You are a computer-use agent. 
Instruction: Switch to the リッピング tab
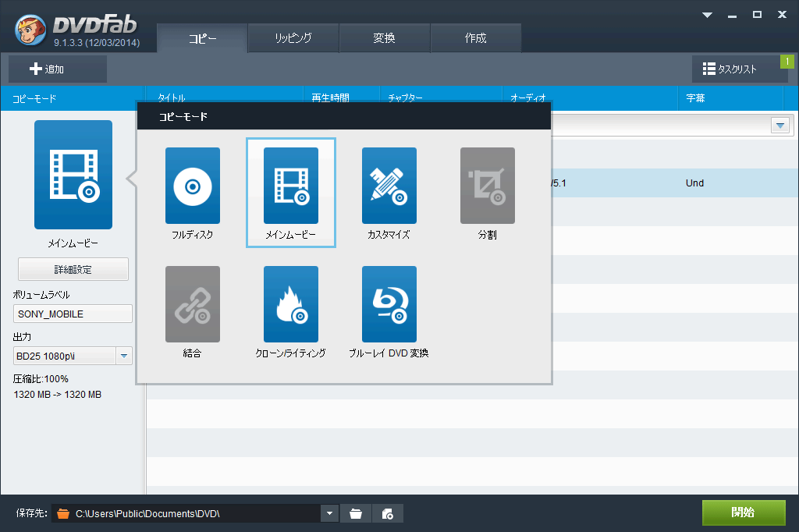293,38
